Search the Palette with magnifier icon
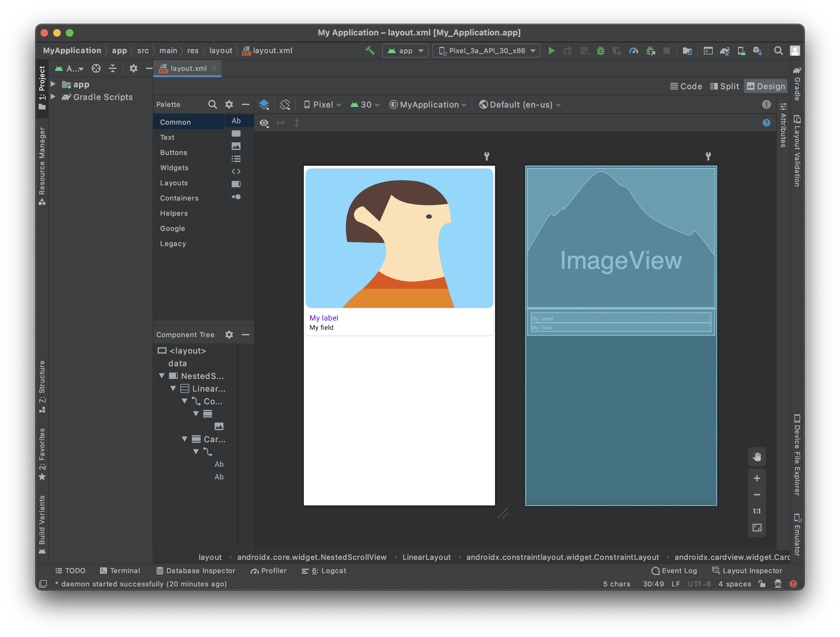The width and height of the screenshot is (840, 637). (212, 104)
